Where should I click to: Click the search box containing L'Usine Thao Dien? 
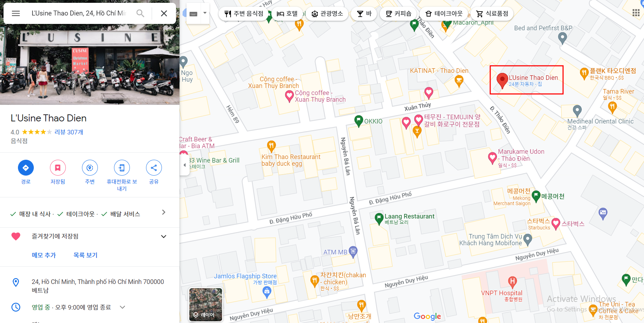pos(79,13)
